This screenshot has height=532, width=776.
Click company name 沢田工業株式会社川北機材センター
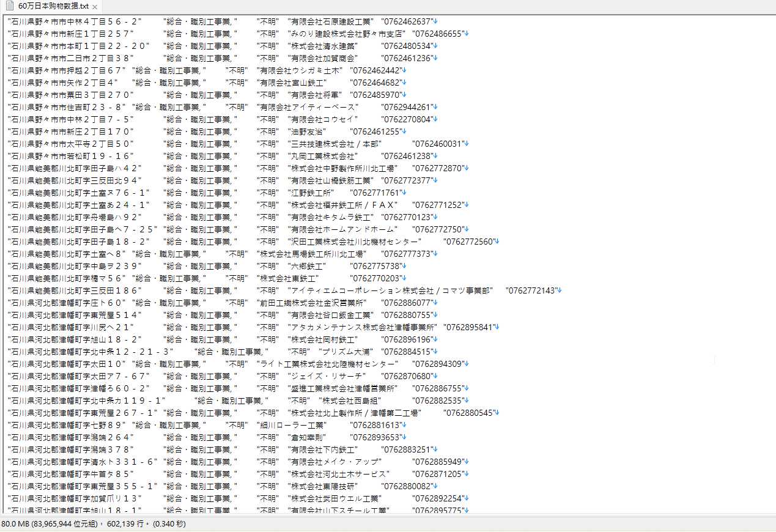tap(355, 242)
